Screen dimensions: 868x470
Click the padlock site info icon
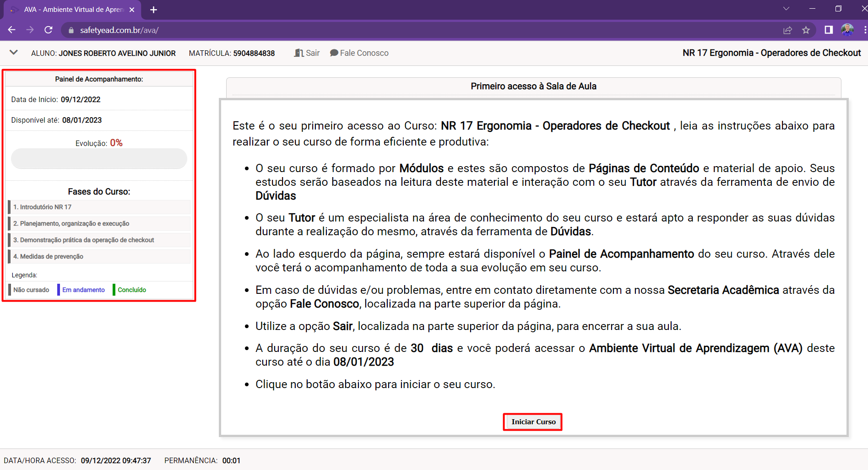(71, 30)
